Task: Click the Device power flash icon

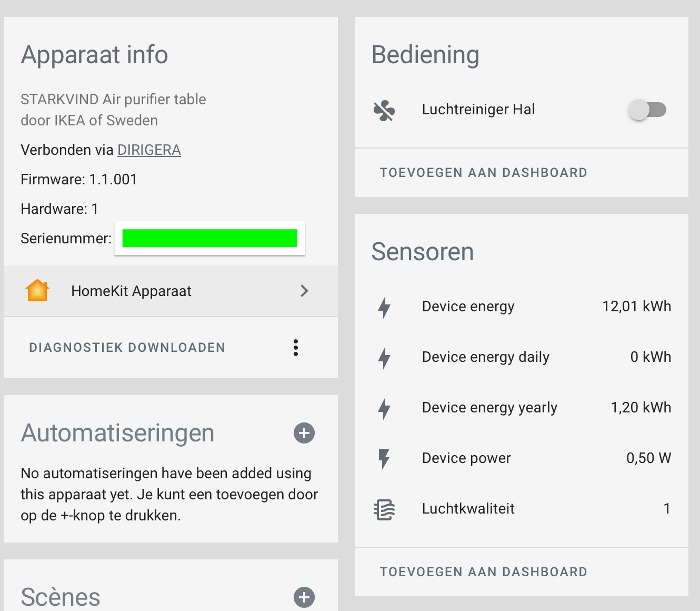Action: point(384,459)
